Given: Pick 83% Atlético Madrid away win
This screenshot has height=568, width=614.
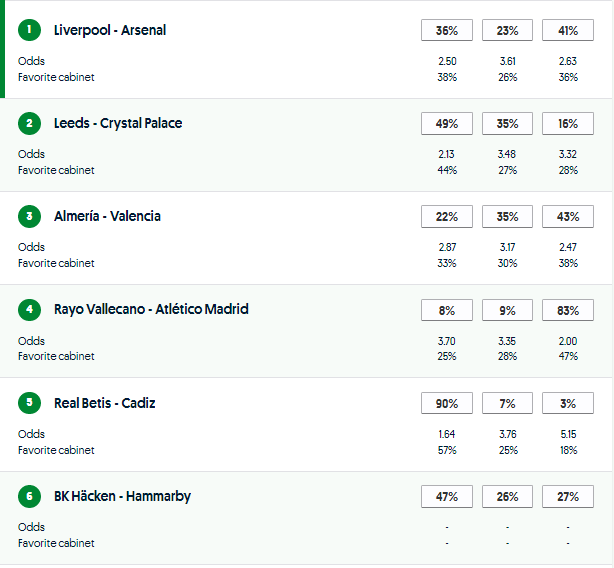Looking at the screenshot, I should 567,310.
